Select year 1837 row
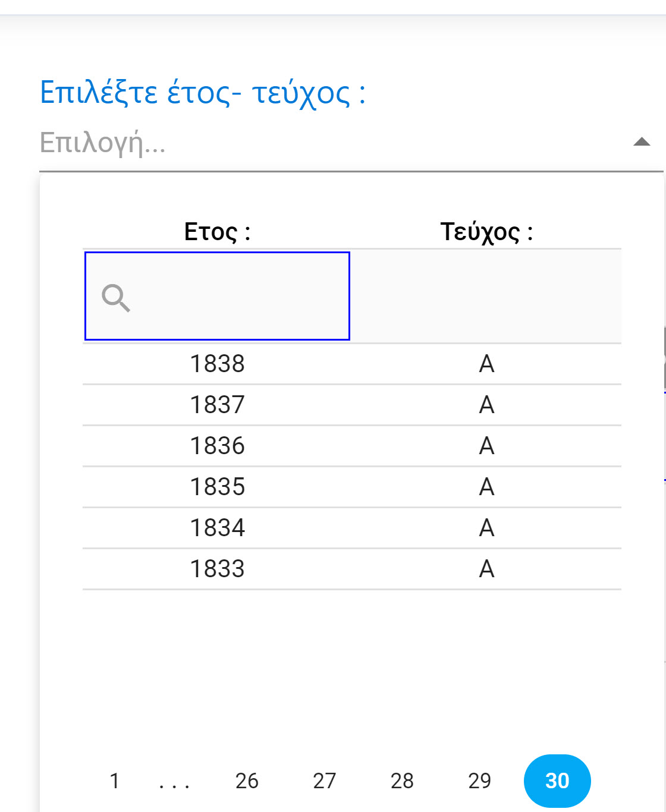 pyautogui.click(x=217, y=405)
